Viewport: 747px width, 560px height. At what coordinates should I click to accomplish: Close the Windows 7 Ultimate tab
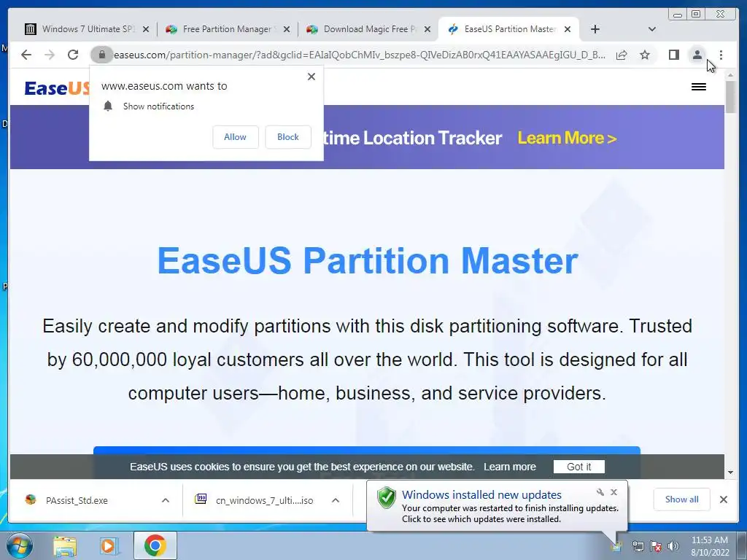coord(146,29)
